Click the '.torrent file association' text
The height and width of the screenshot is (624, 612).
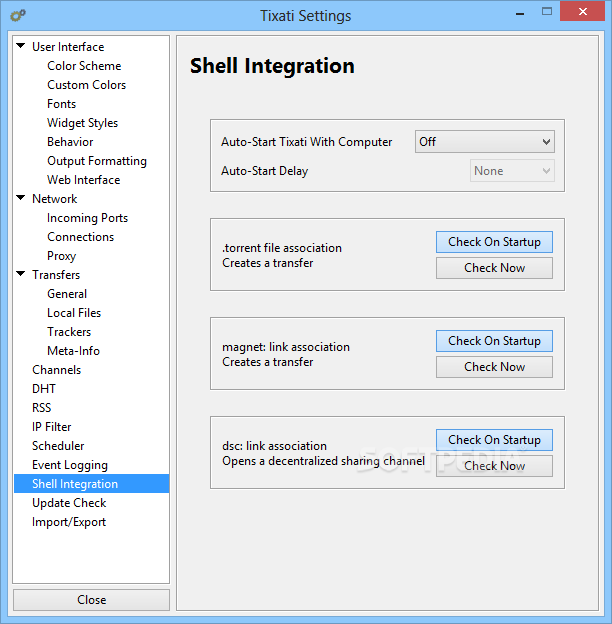[282, 248]
